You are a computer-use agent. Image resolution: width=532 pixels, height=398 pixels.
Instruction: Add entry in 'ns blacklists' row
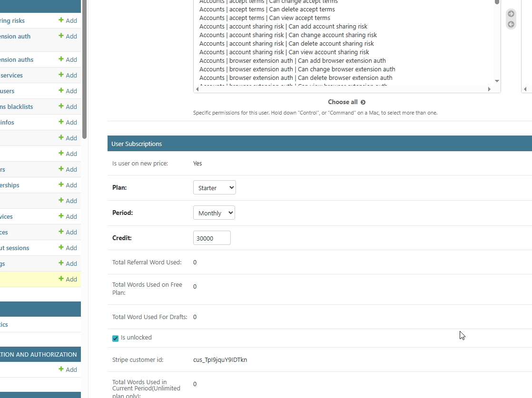(68, 107)
